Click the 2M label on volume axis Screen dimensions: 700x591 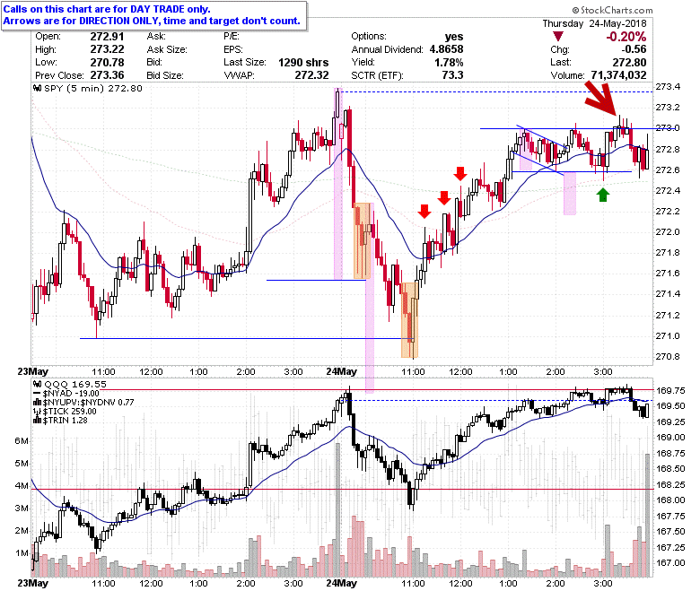(22, 530)
